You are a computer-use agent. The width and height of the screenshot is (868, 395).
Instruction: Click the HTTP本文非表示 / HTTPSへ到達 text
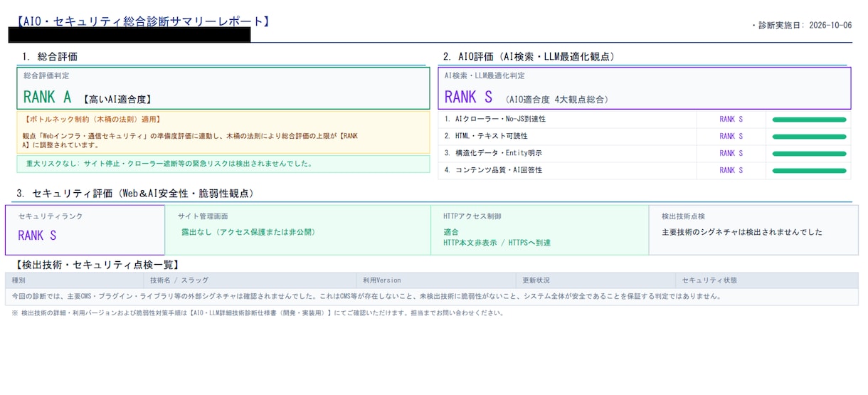(497, 243)
